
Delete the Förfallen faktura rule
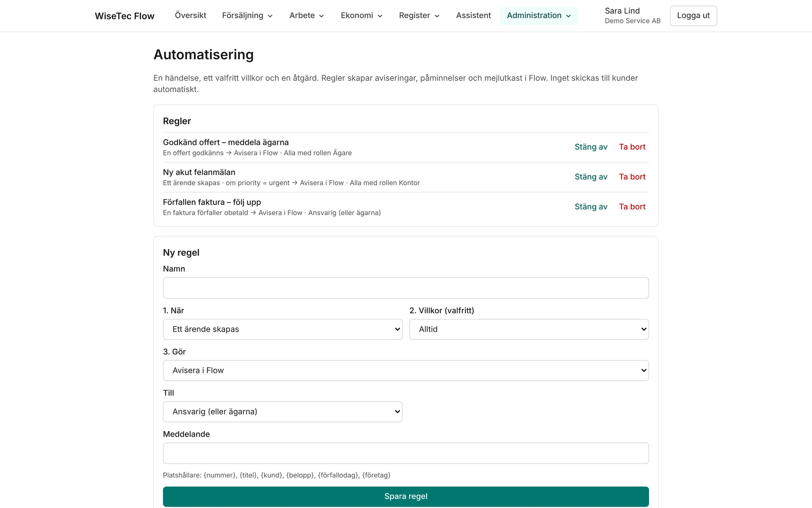coord(632,207)
